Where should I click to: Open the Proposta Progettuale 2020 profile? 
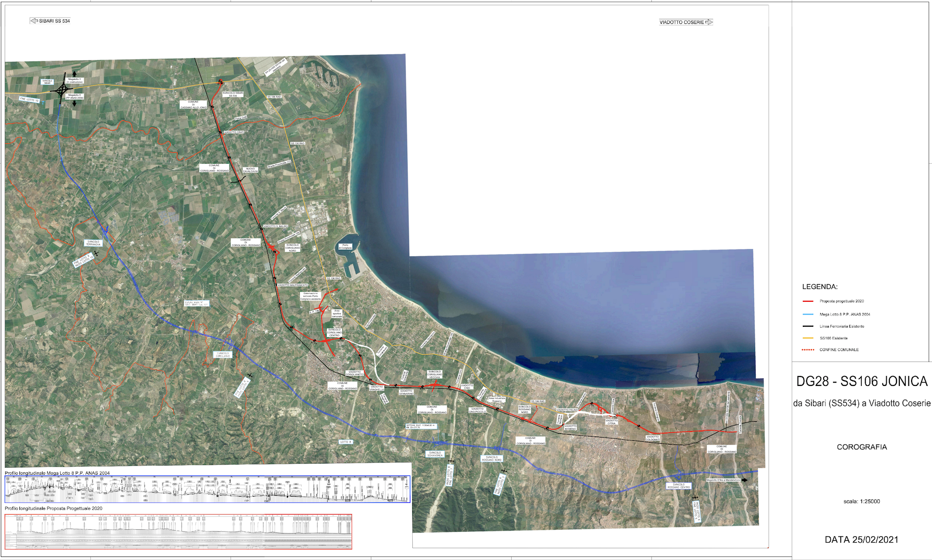(x=178, y=532)
